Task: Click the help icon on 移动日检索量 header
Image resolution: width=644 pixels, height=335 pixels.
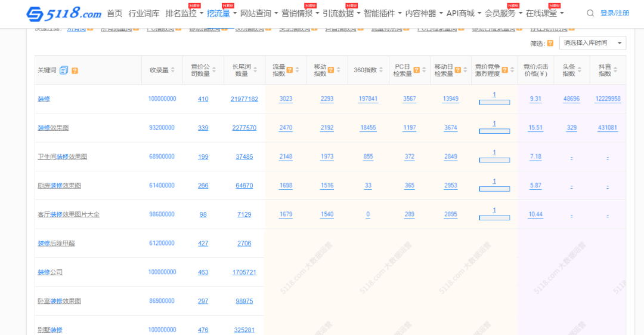Action: 457,70
